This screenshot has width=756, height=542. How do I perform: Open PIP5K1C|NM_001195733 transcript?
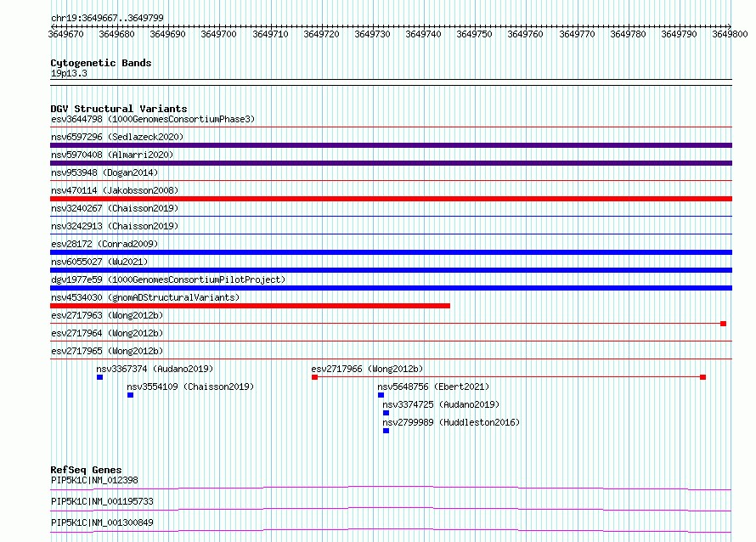coord(102,501)
